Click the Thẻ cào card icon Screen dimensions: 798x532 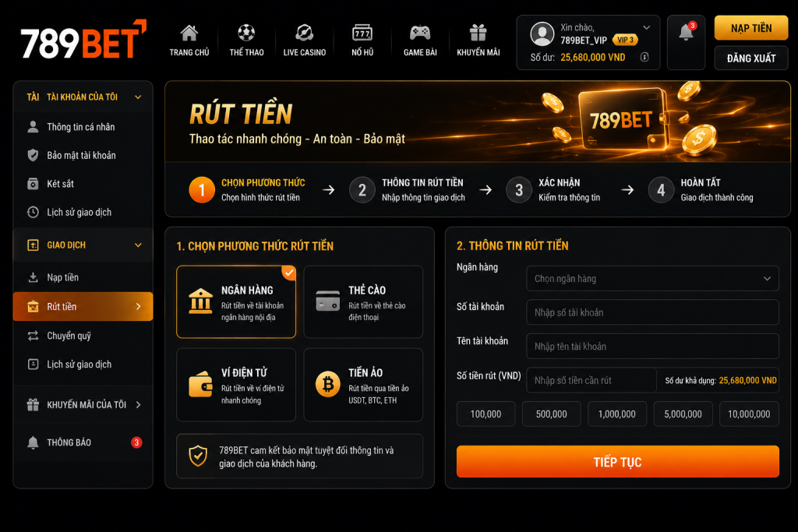tap(328, 301)
